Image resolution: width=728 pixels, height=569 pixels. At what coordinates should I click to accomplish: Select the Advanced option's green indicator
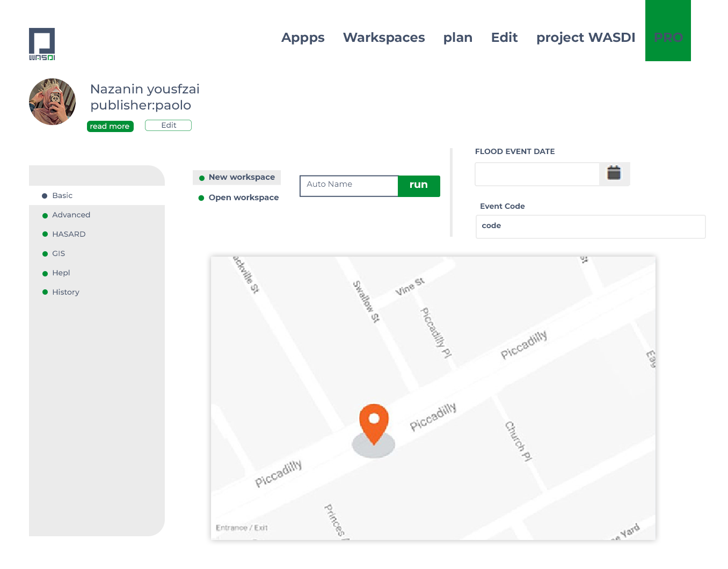(x=45, y=215)
